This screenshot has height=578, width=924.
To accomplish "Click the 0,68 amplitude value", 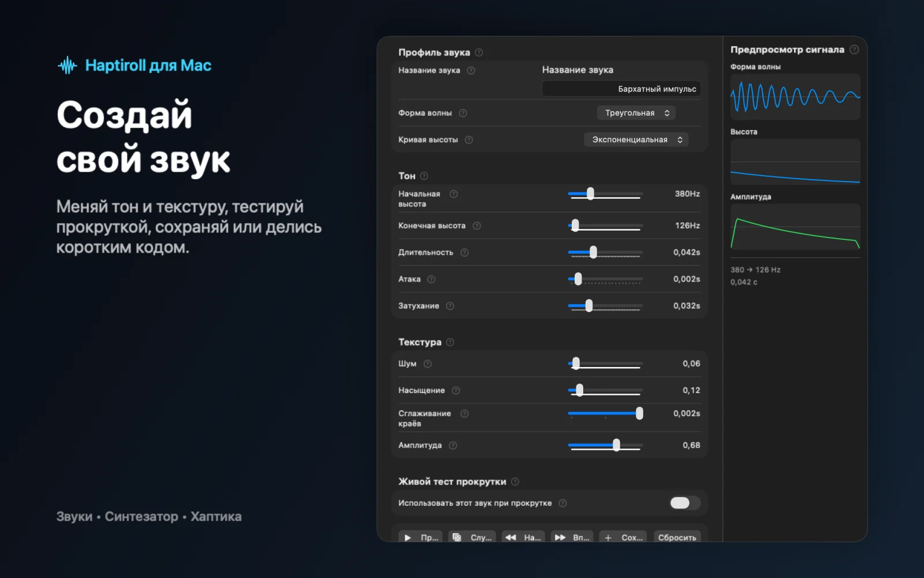I will point(691,446).
